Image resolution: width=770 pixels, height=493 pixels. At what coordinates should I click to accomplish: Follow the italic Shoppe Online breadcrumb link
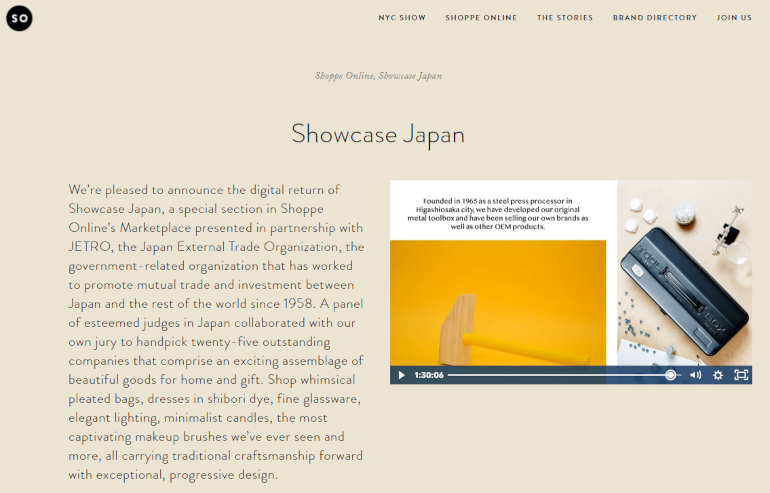tap(343, 76)
